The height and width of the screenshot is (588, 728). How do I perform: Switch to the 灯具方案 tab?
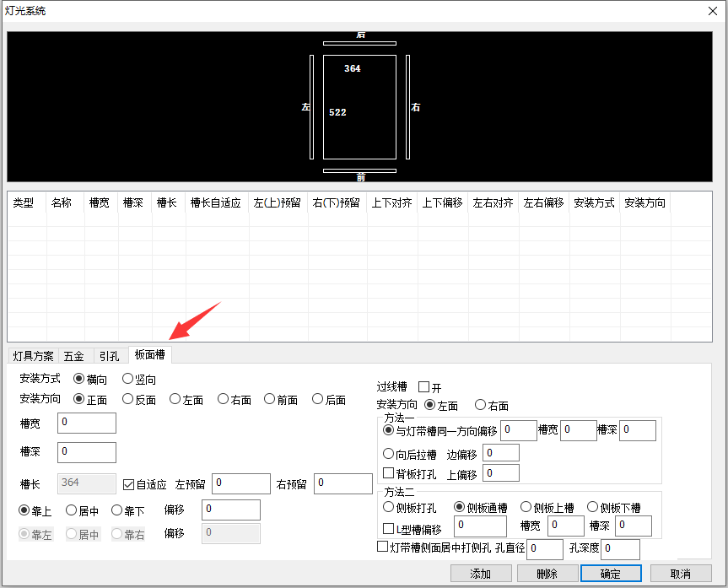(x=34, y=356)
